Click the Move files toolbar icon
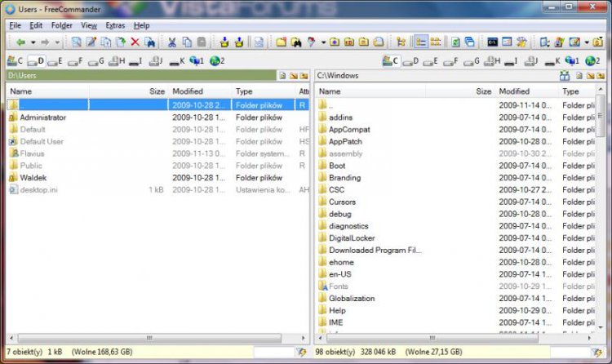Viewport: 612px width, 364px height. (121, 42)
